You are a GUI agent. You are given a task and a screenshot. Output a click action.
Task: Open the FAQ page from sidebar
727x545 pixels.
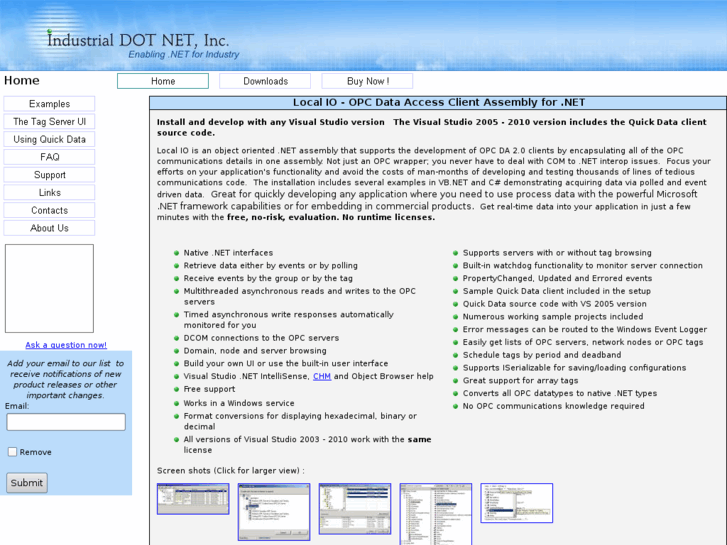pyautogui.click(x=49, y=157)
